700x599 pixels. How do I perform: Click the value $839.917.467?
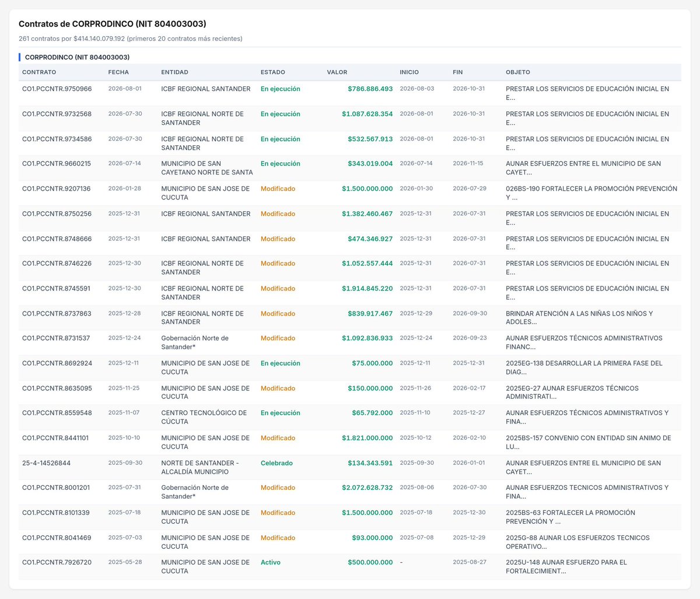pyautogui.click(x=370, y=313)
